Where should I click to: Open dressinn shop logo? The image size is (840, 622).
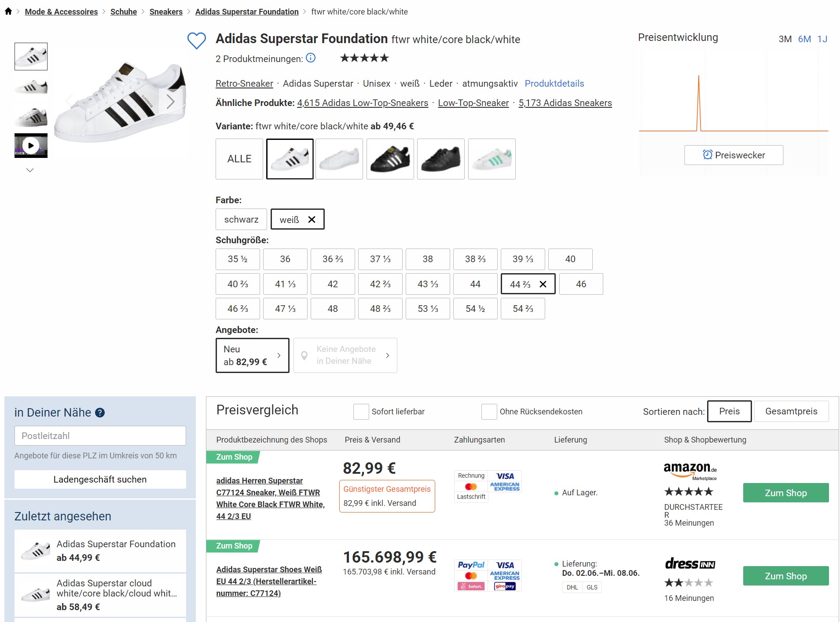(x=690, y=563)
